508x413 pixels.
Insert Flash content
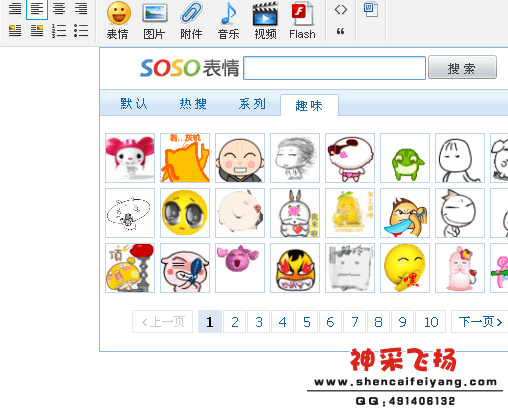point(302,21)
